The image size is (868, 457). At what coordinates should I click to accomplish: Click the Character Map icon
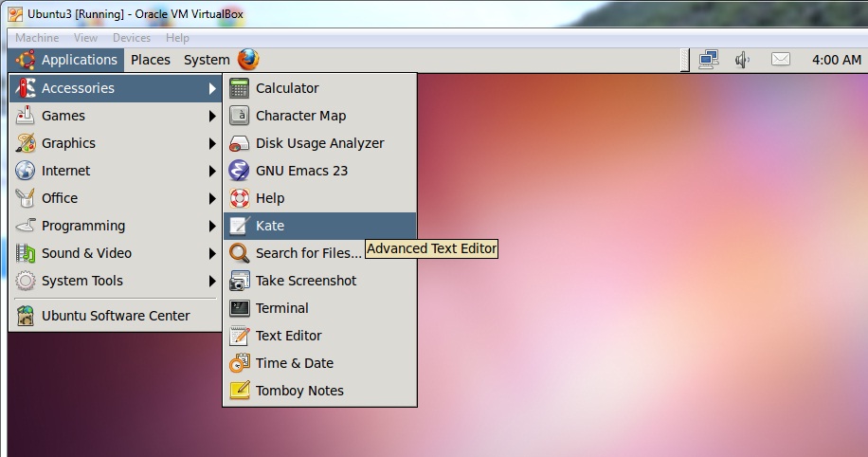[x=239, y=116]
